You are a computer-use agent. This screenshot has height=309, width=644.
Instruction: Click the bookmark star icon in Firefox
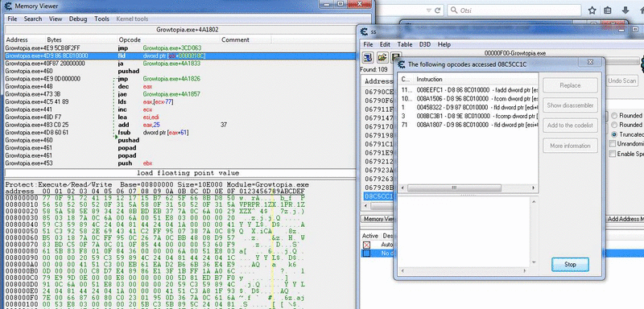point(592,10)
